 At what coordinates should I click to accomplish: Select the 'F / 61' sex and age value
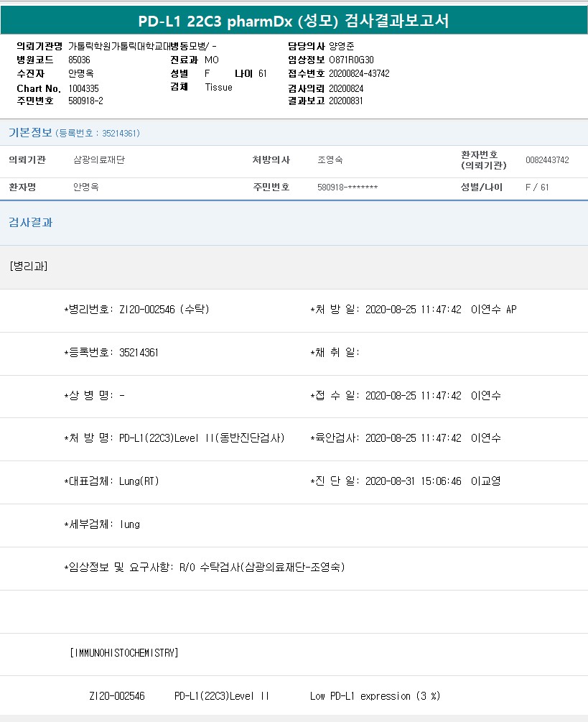(537, 188)
